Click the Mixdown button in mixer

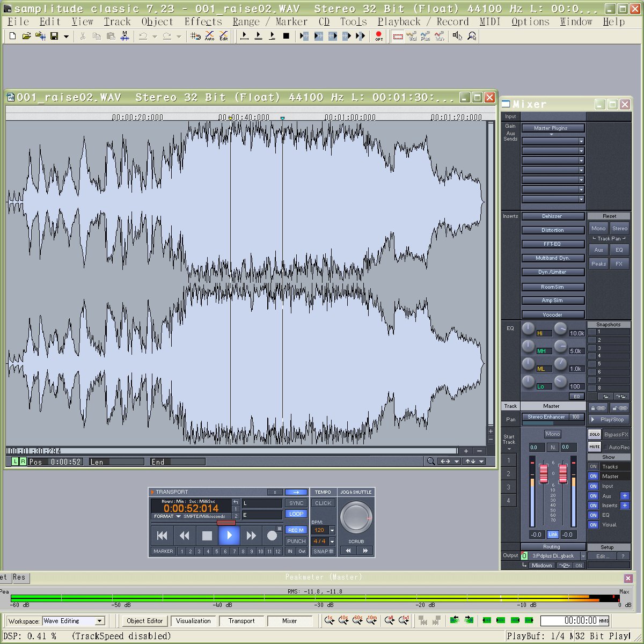tap(541, 566)
